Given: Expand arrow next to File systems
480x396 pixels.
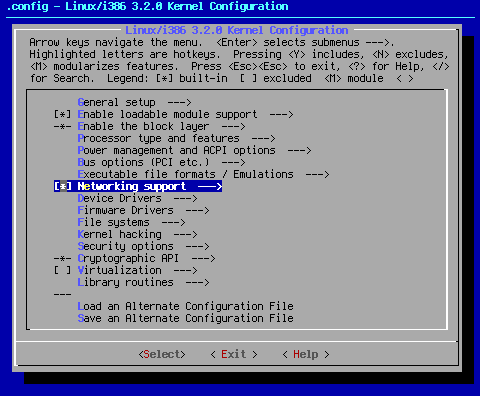Looking at the screenshot, I should [173, 222].
